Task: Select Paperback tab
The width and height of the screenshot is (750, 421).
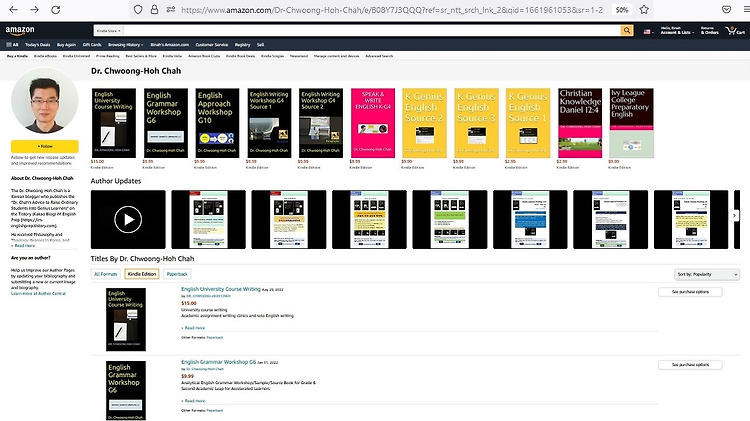Action: coord(177,274)
